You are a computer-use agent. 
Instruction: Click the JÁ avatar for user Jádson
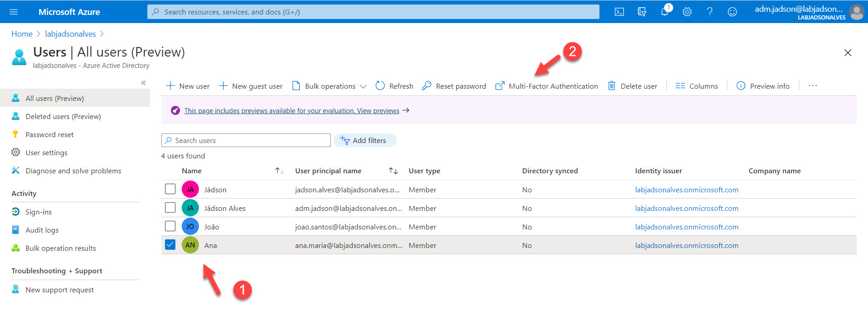click(x=190, y=190)
